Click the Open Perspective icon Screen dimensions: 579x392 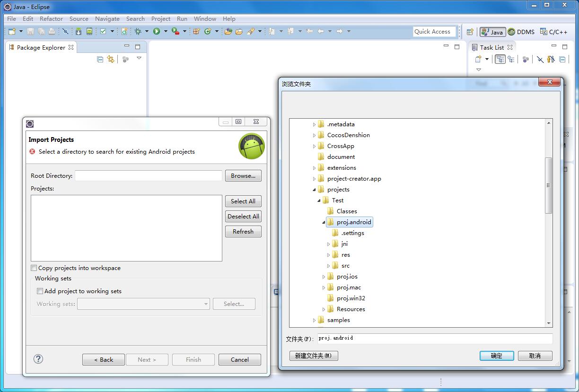470,32
